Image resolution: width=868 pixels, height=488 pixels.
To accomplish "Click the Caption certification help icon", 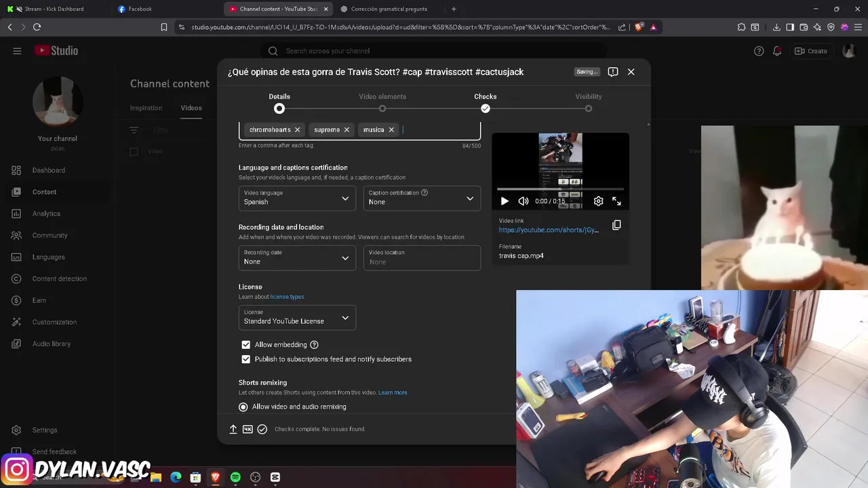I will point(425,192).
